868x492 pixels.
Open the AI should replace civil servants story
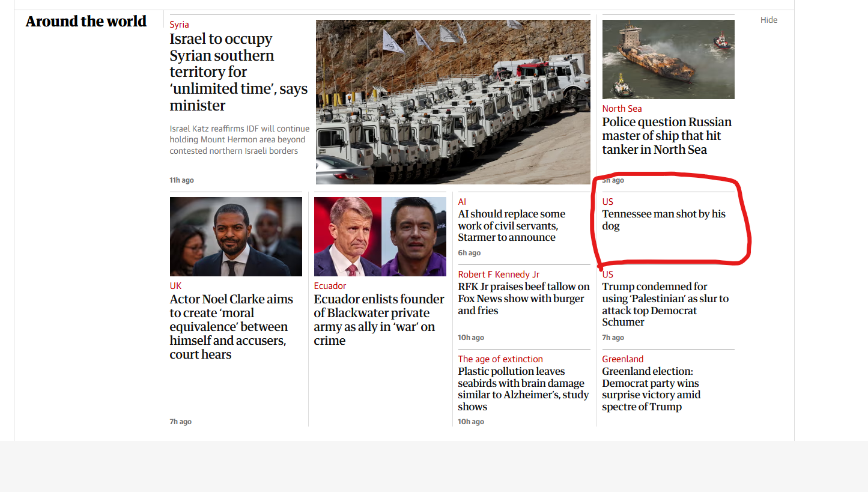(x=512, y=225)
